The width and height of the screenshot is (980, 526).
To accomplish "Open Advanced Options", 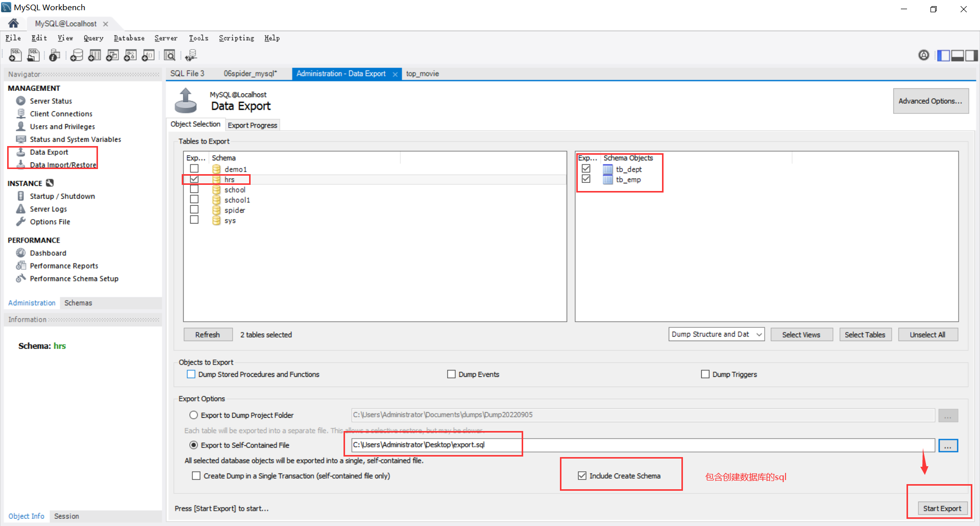I will (930, 101).
